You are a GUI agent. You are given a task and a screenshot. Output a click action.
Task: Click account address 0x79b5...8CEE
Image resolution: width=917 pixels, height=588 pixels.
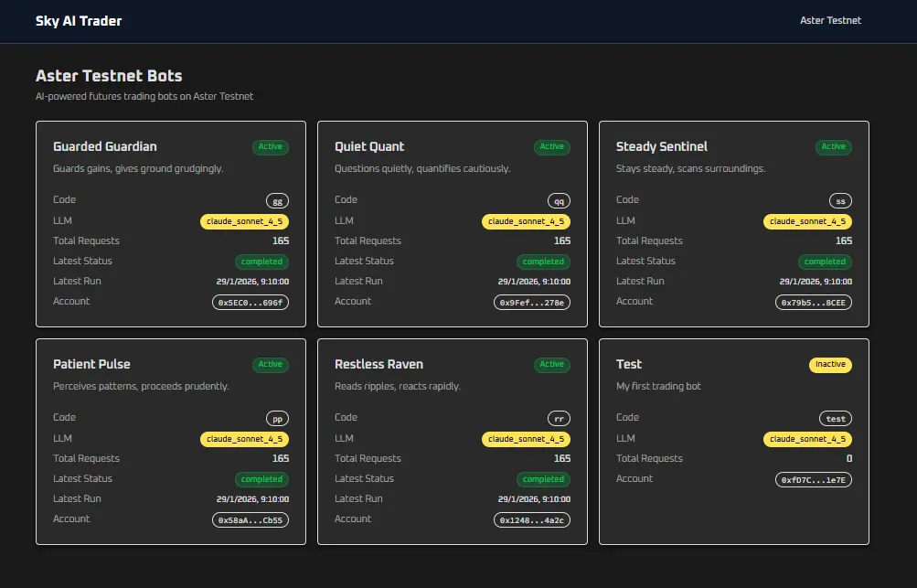coord(814,303)
